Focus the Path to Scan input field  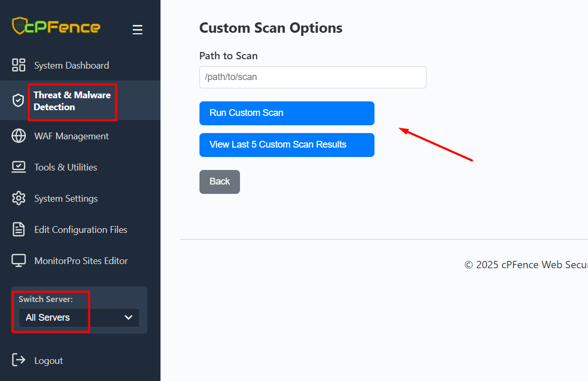[313, 77]
